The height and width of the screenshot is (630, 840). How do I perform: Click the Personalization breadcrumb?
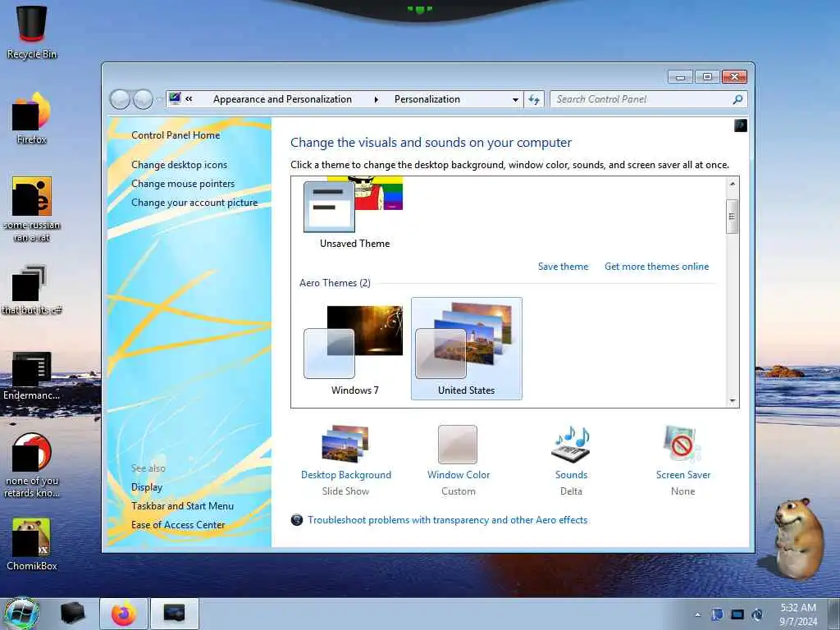[427, 99]
